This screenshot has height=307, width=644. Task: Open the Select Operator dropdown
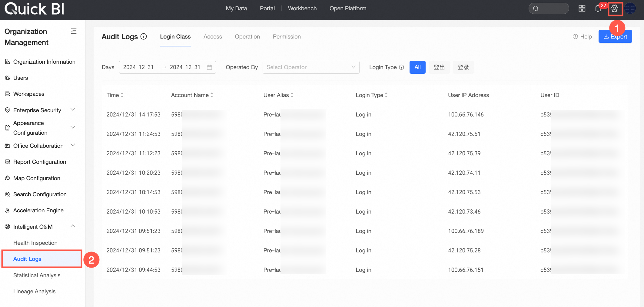311,67
